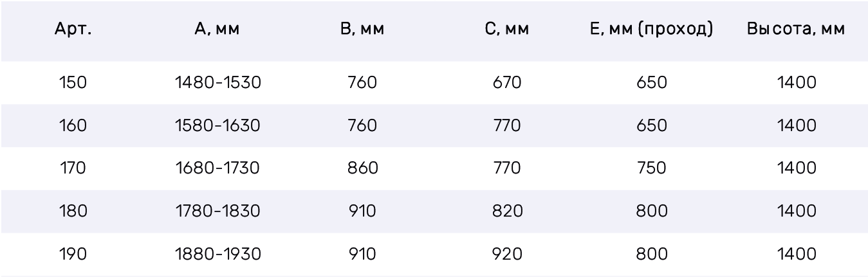Select the 920 value in column С
868x277 pixels.
(x=507, y=254)
